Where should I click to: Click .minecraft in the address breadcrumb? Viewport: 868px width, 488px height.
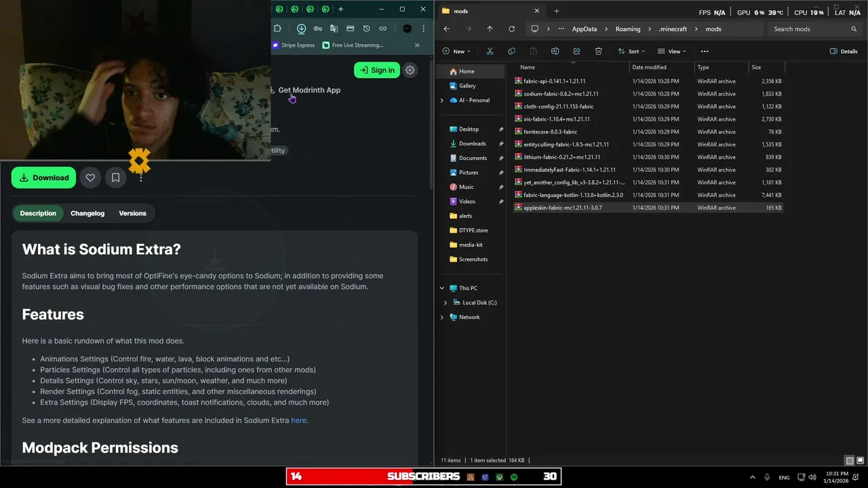coord(673,29)
